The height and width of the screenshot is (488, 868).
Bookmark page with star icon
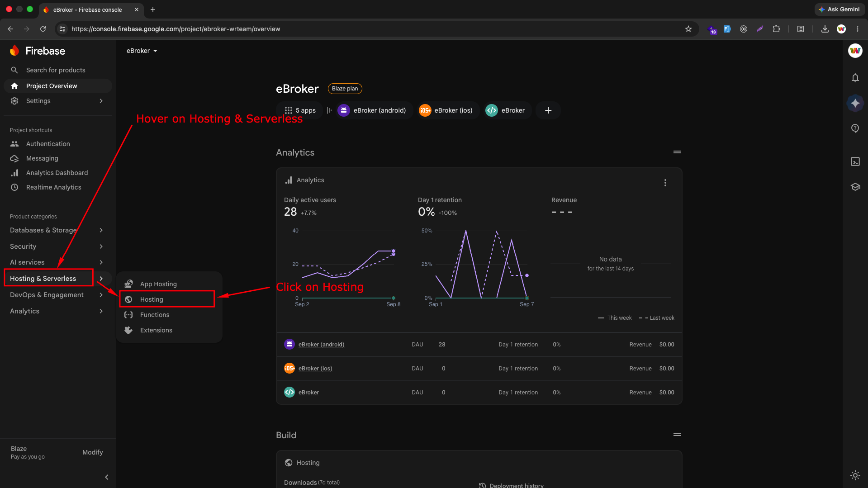(x=688, y=29)
